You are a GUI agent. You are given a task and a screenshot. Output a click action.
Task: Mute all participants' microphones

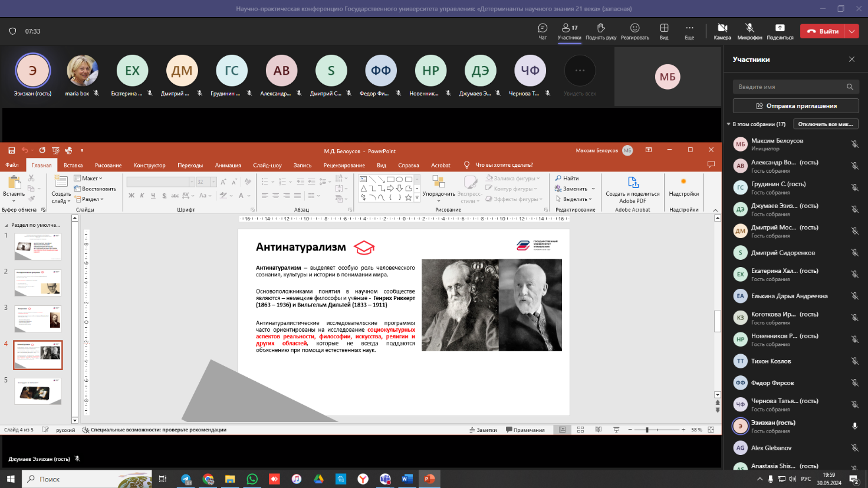click(x=825, y=124)
